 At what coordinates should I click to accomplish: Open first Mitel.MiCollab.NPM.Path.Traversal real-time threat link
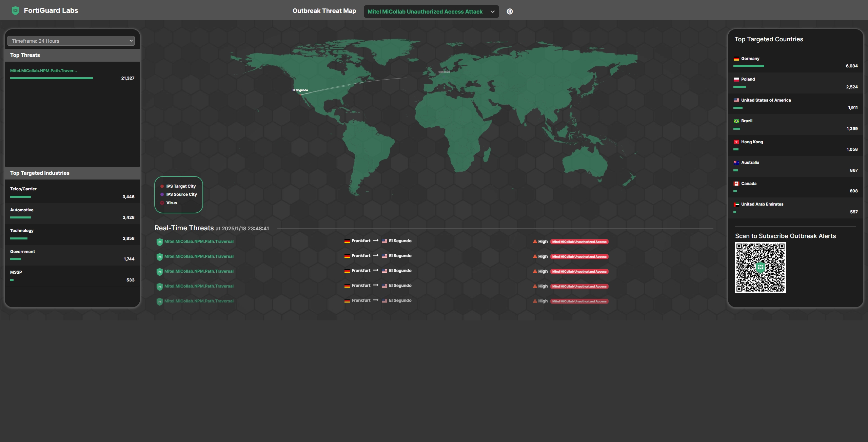pos(199,241)
